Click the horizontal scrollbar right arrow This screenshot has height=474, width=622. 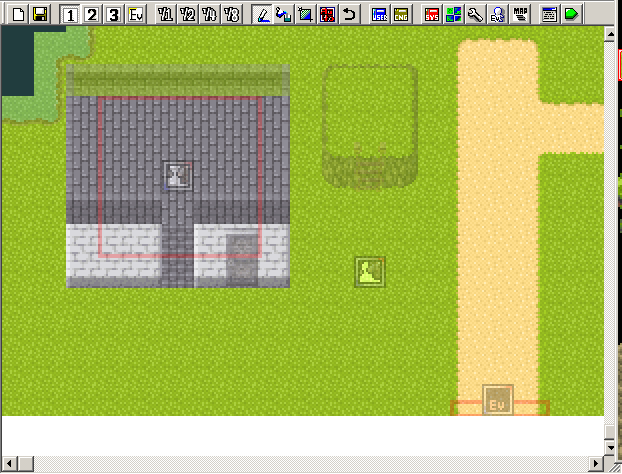(x=597, y=465)
